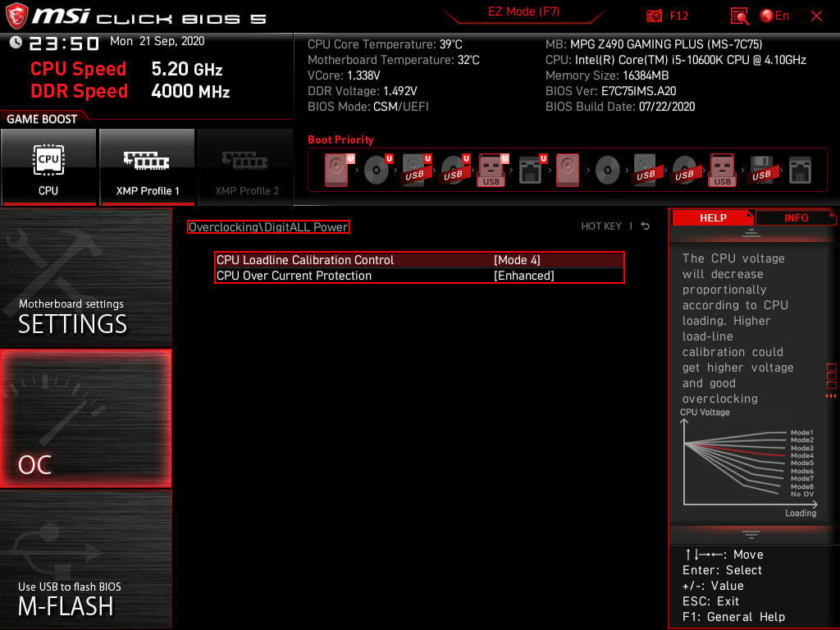Select the UEFI USB hard disk boot device

pyautogui.click(x=416, y=170)
